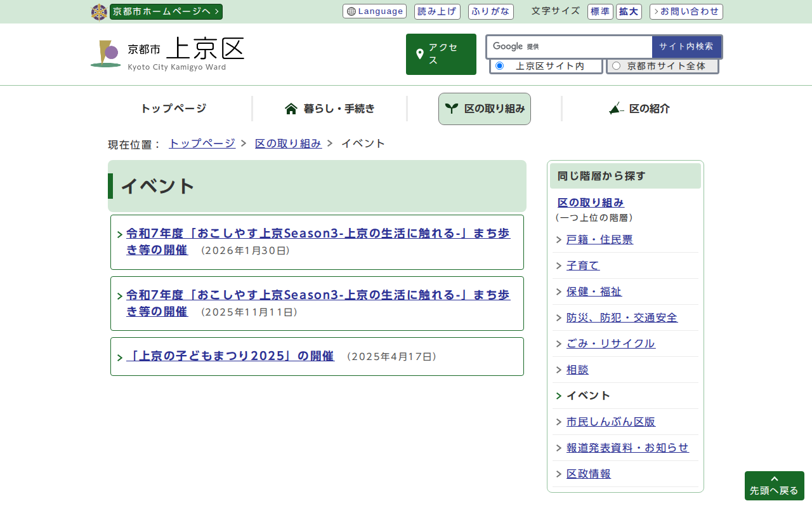Go to トップページ navigation tab
The width and height of the screenshot is (812, 508).
point(173,109)
